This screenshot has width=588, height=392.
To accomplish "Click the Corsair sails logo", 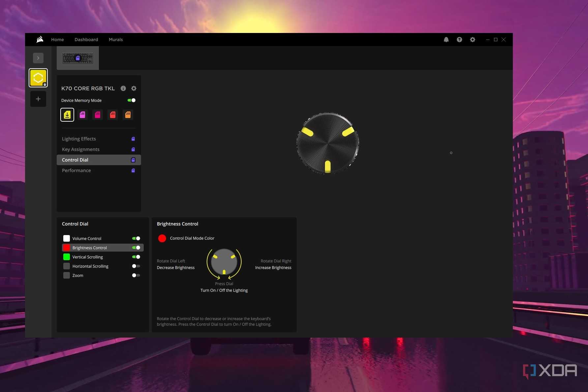I will coord(40,39).
